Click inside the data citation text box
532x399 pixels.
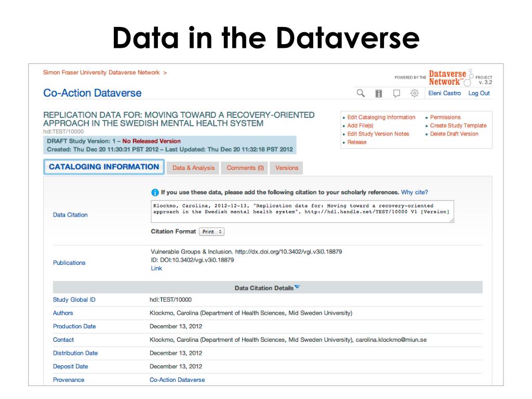(302, 211)
